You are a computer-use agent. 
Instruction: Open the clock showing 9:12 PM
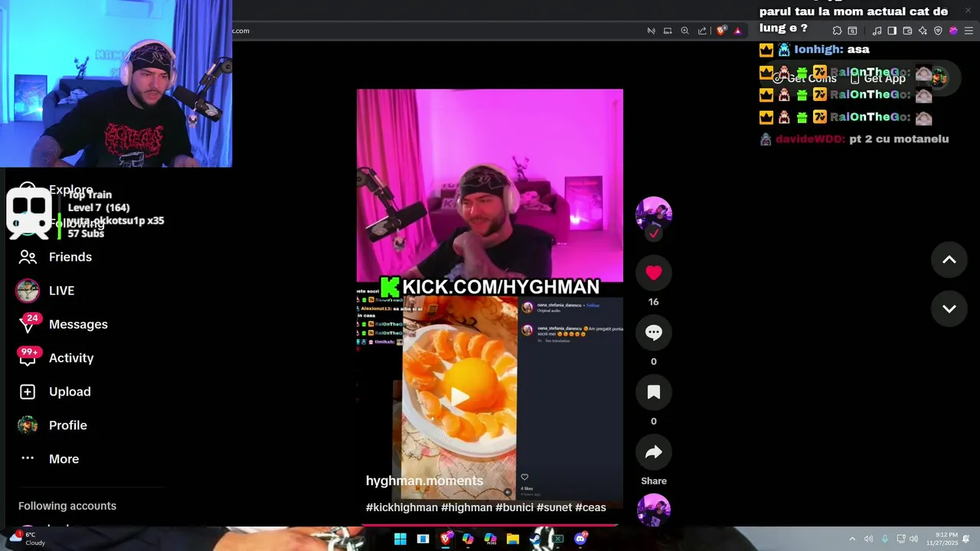[942, 539]
